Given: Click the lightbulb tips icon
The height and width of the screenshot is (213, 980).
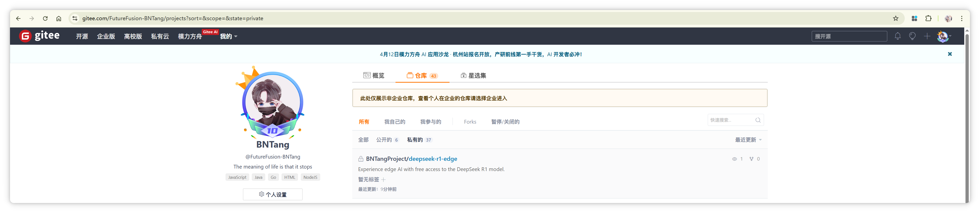Looking at the screenshot, I should click(x=912, y=36).
